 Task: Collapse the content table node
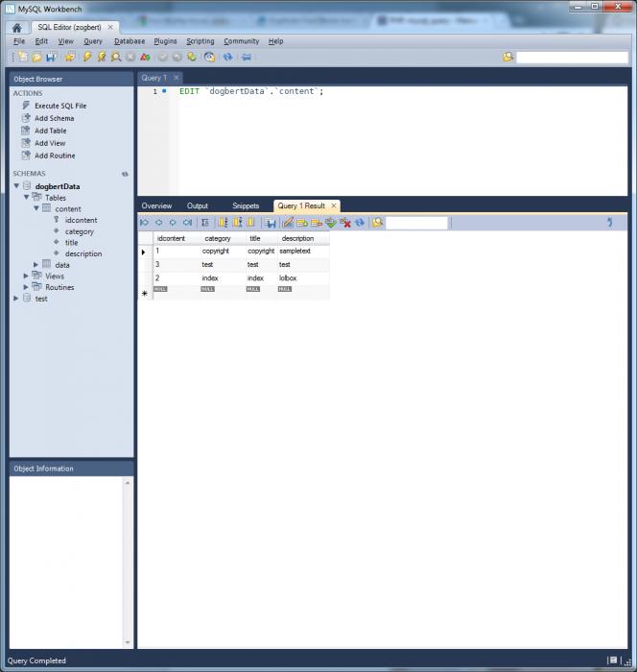point(36,208)
